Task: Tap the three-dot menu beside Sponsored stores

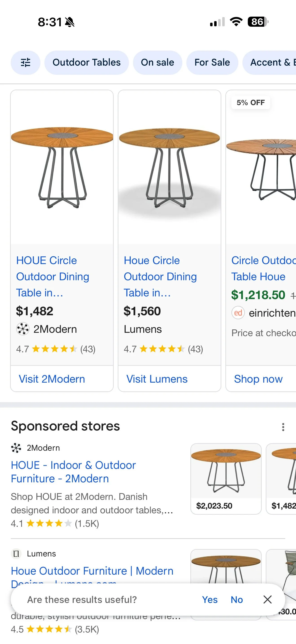Action: point(283,427)
